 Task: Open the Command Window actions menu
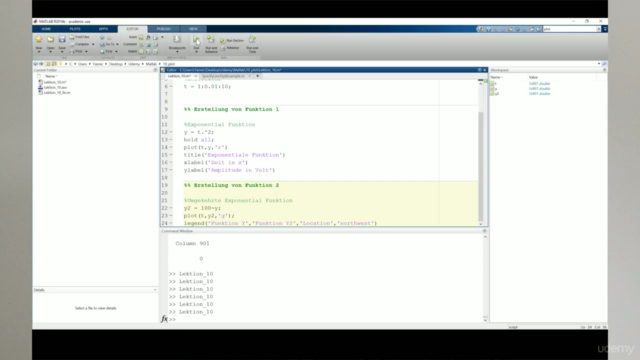(x=484, y=231)
